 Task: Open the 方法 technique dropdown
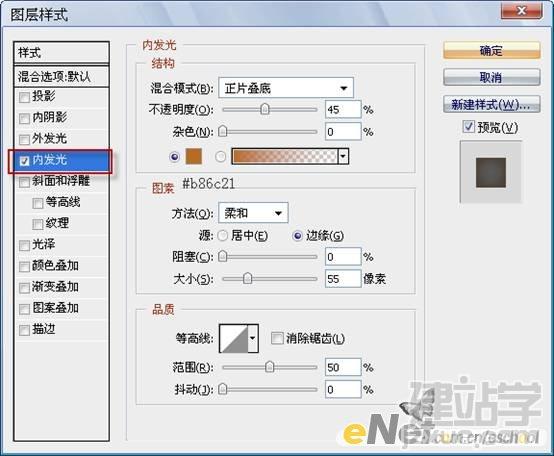pos(253,213)
